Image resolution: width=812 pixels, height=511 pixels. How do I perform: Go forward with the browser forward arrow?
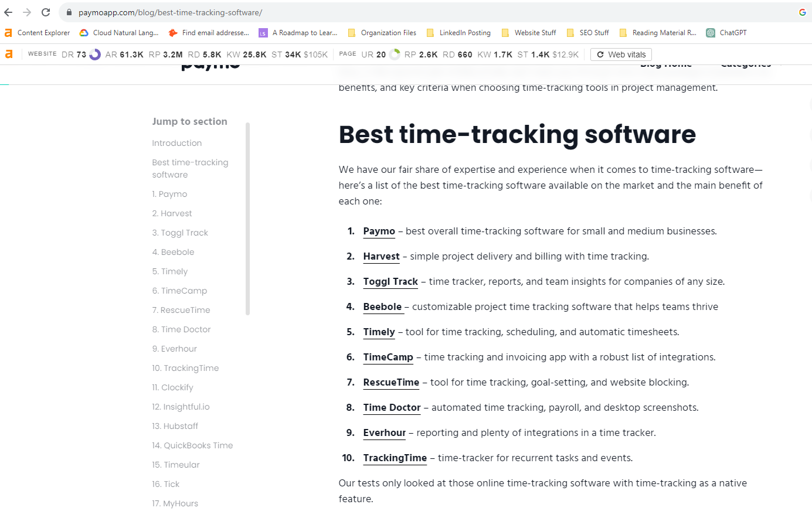(27, 12)
